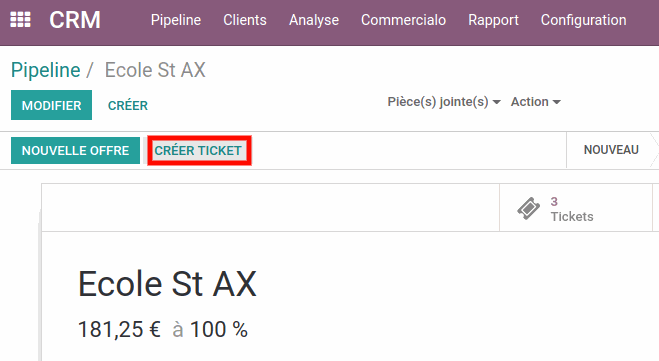Open the Commercialo menu
The width and height of the screenshot is (659, 361).
click(403, 20)
